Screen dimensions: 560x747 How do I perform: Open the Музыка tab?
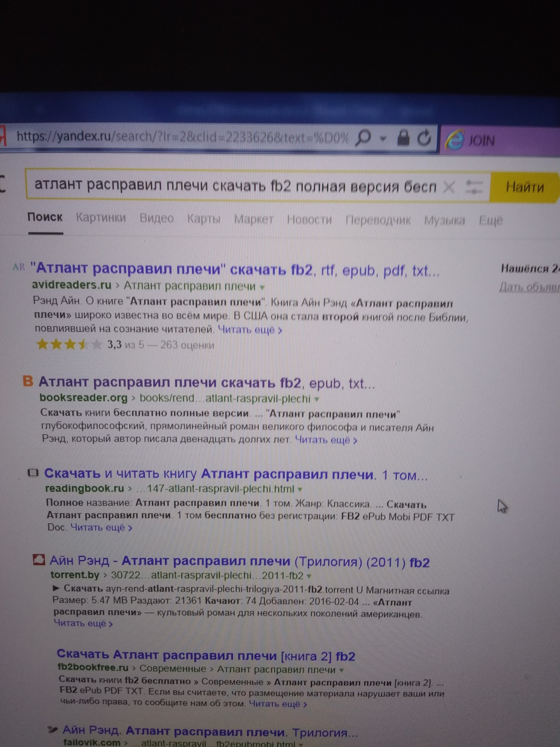[444, 221]
